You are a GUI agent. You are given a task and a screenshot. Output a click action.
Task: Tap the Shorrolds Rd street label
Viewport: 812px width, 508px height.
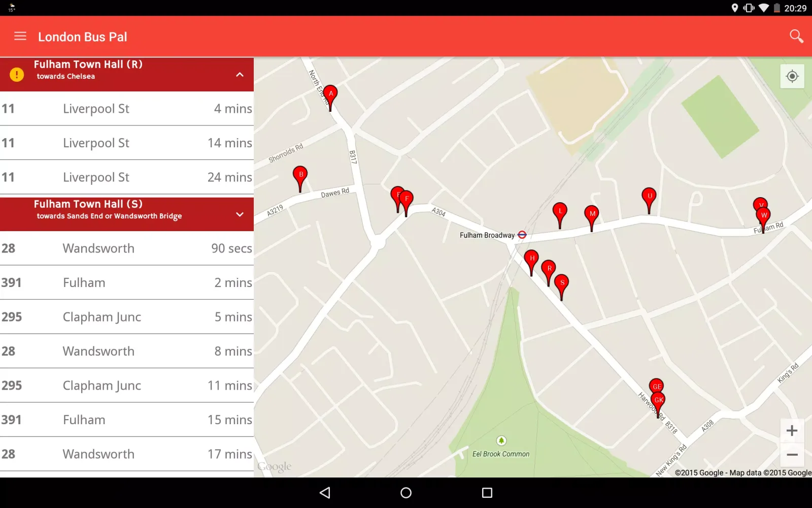(286, 153)
